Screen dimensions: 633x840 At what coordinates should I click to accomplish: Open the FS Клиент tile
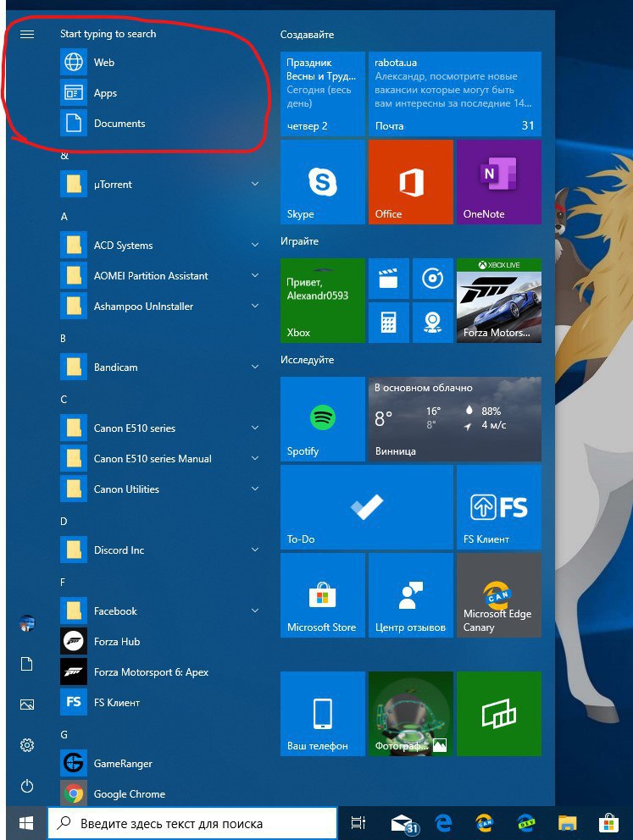(x=499, y=507)
